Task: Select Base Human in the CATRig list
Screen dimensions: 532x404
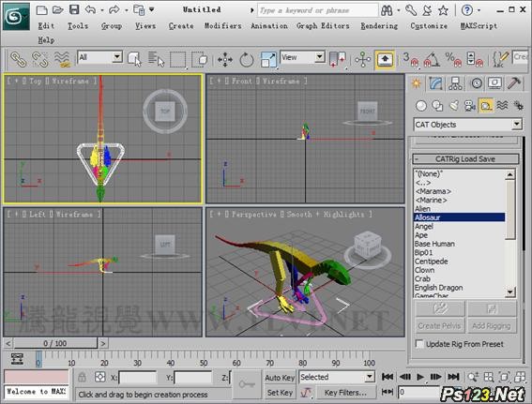Action: tap(434, 244)
